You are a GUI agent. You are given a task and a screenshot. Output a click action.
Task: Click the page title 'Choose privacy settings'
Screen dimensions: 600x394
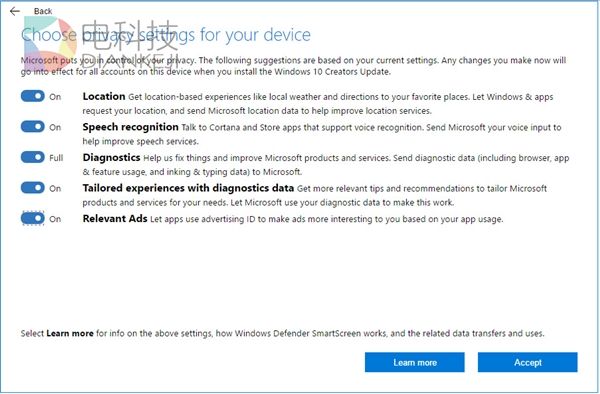coord(166,35)
